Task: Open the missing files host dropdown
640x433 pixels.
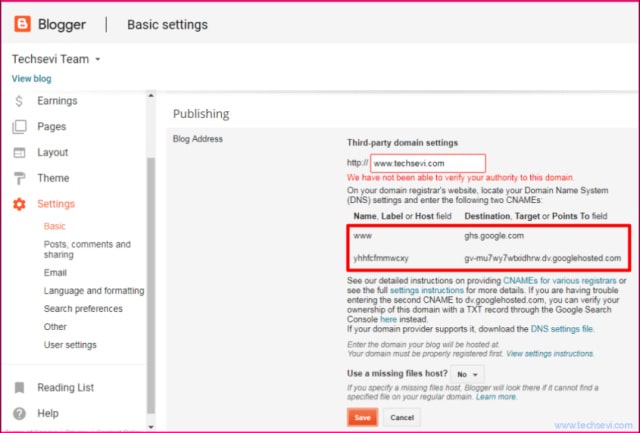Action: click(x=467, y=374)
